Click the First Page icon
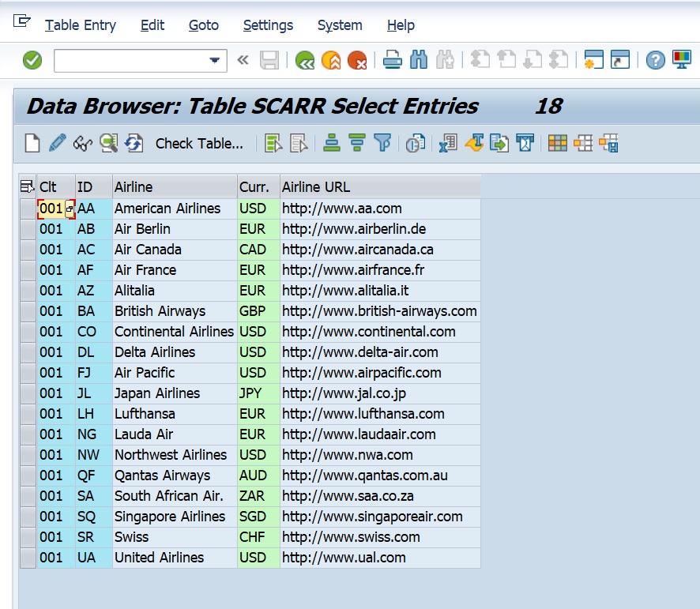The height and width of the screenshot is (609, 700). [480, 60]
